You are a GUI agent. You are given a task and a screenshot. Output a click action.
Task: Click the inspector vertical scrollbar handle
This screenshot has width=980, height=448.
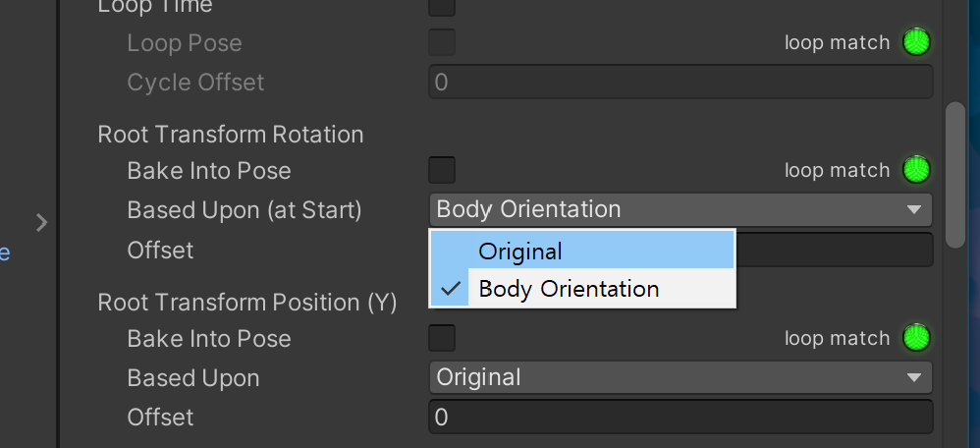(x=954, y=174)
